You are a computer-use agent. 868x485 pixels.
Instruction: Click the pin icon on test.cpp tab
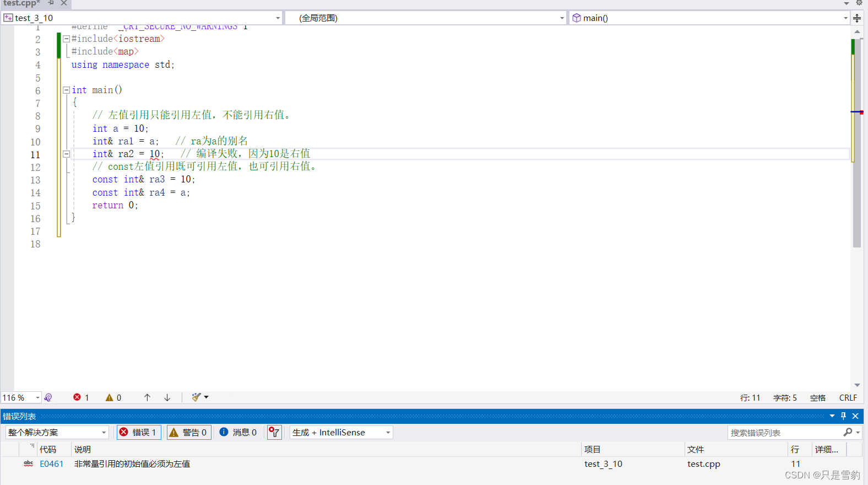(x=51, y=3)
